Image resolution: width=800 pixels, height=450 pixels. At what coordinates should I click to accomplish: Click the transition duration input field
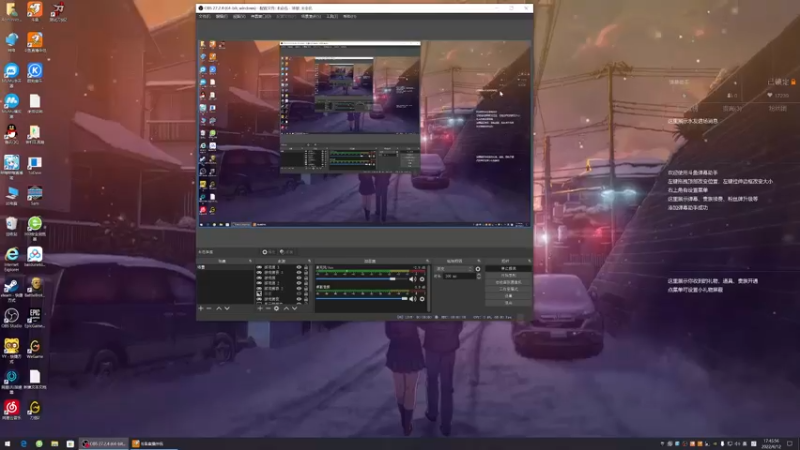pyautogui.click(x=459, y=276)
